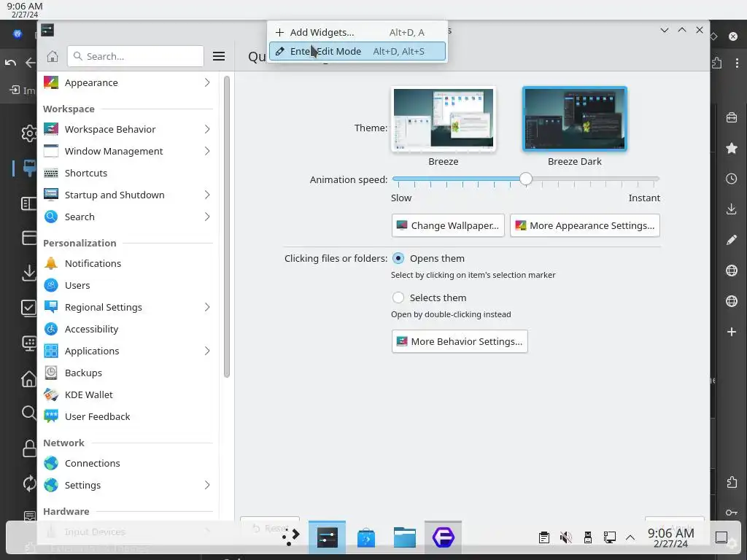The width and height of the screenshot is (747, 560).
Task: Click the 'Change Wallpaper...' button
Action: tap(448, 225)
